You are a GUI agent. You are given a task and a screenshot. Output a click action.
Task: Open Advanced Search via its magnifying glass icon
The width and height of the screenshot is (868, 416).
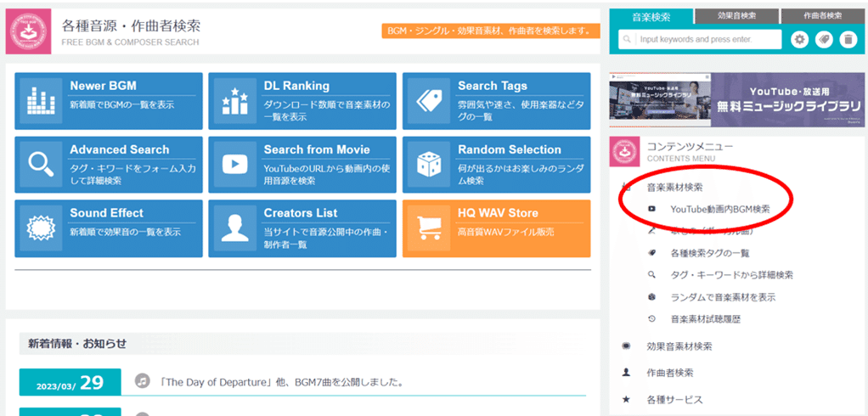coord(41,165)
